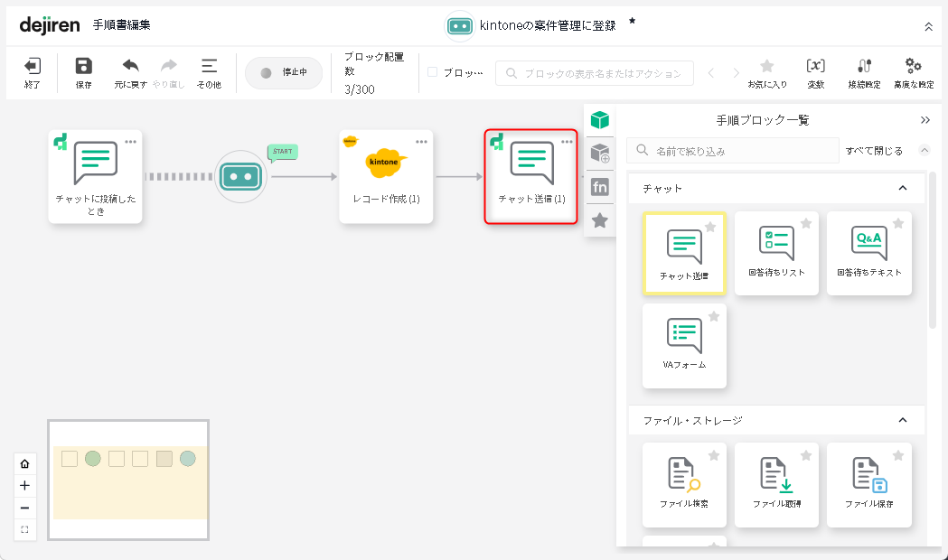The width and height of the screenshot is (948, 560).
Task: Click the ブロック配置数 3/300 counter
Action: [374, 73]
